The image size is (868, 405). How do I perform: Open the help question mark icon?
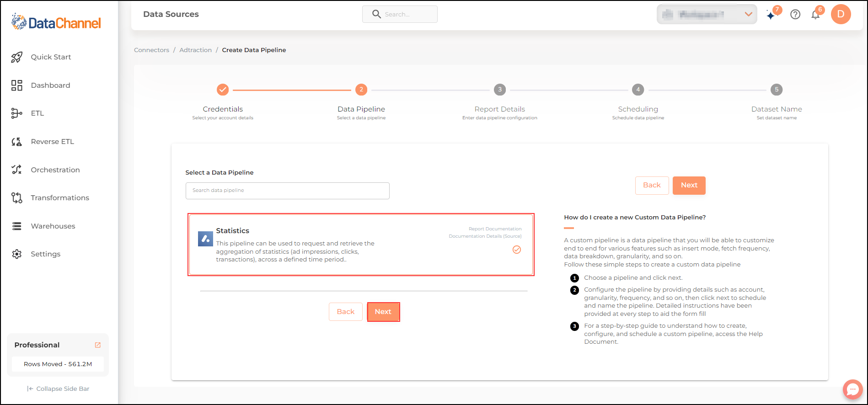[x=795, y=15]
